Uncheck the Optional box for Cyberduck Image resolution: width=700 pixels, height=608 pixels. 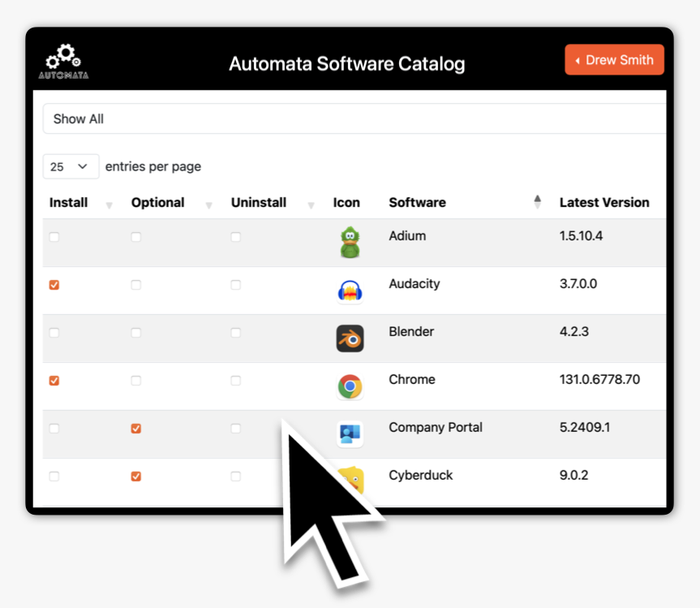(x=136, y=476)
